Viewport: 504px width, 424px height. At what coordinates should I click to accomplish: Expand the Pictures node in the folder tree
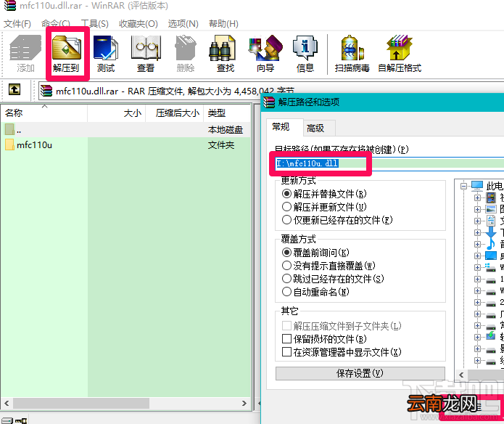click(x=477, y=209)
